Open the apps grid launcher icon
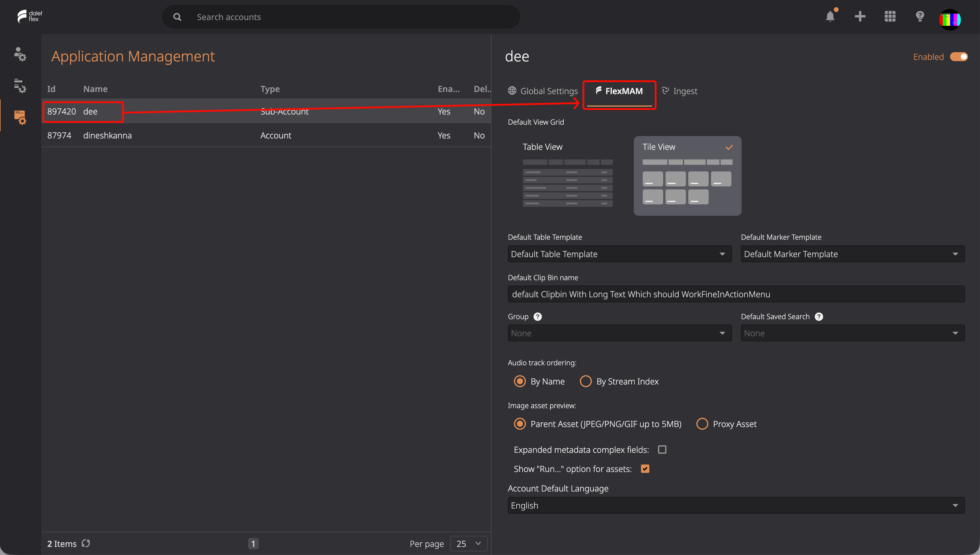The image size is (980, 555). [x=890, y=16]
